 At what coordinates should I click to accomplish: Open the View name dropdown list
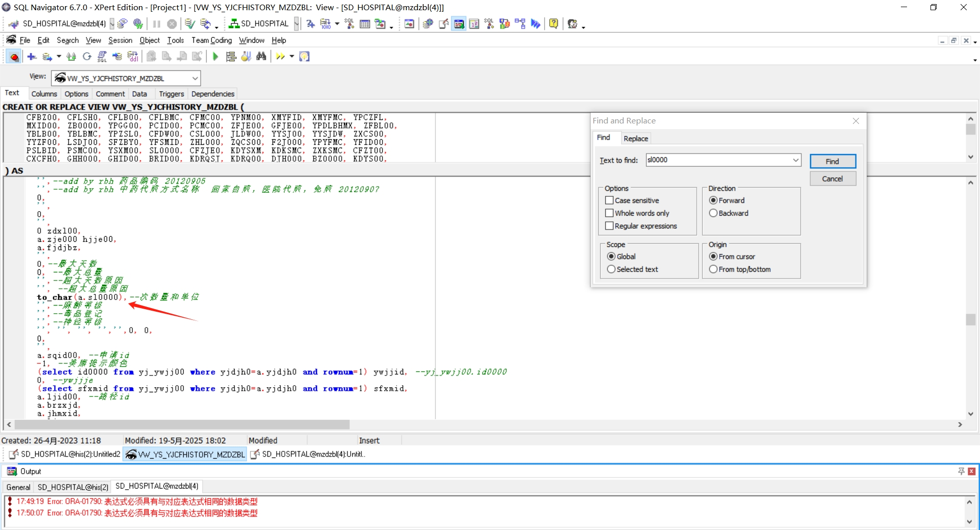click(195, 79)
